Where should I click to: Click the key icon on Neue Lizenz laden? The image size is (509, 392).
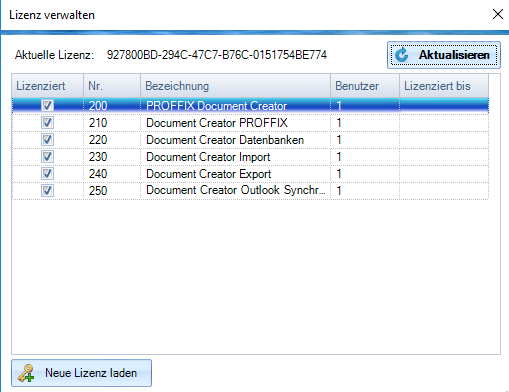point(26,373)
